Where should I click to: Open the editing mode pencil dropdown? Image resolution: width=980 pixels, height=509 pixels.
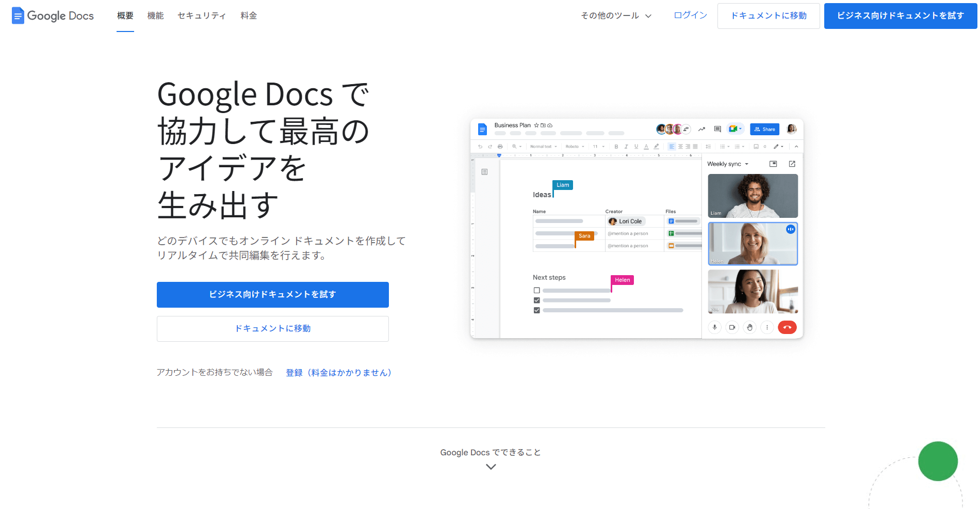[778, 147]
